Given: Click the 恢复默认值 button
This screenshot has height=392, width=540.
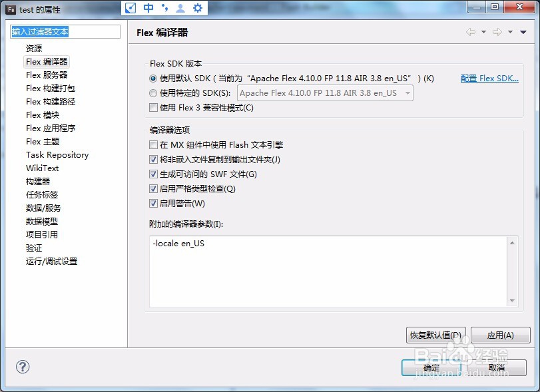Looking at the screenshot, I should [435, 335].
